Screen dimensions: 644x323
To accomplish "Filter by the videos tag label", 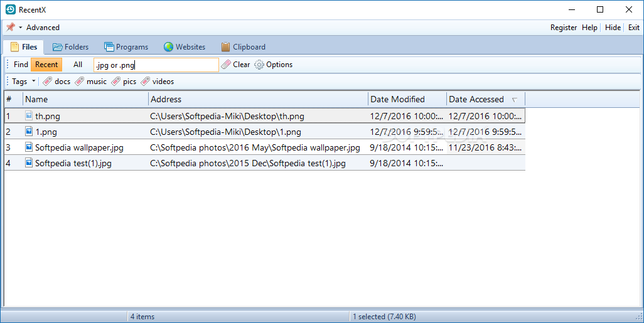I will coord(163,82).
